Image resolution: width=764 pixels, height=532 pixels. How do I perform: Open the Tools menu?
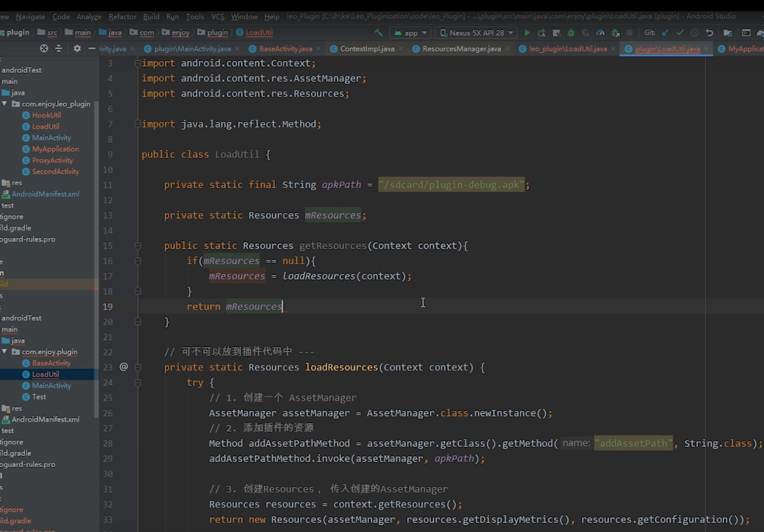pos(195,17)
